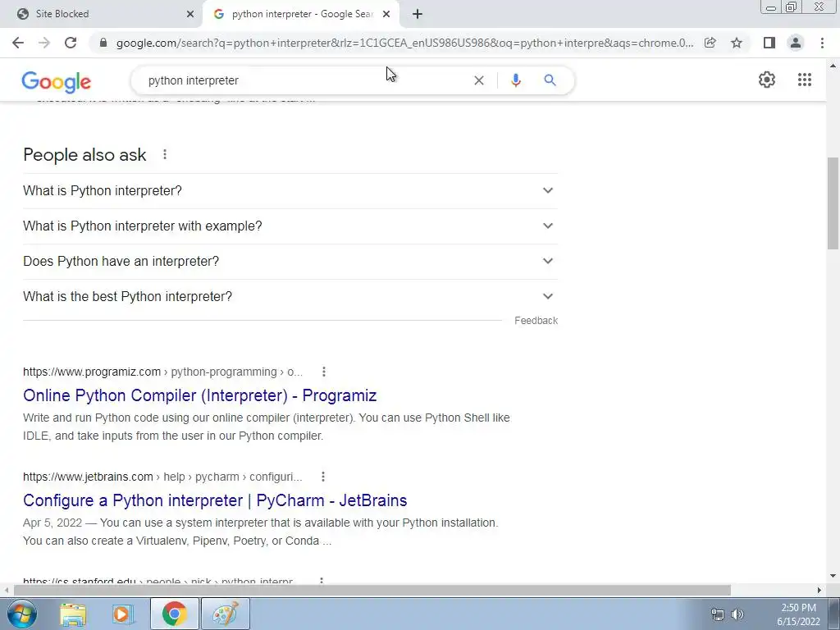The image size is (840, 630).
Task: Open the Windows Start orb
Action: 21,614
